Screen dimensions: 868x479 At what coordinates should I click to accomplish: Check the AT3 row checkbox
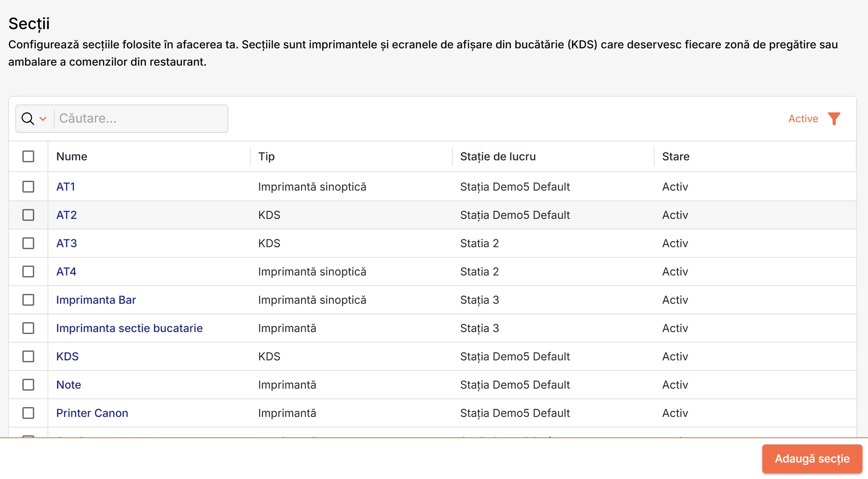pos(28,243)
